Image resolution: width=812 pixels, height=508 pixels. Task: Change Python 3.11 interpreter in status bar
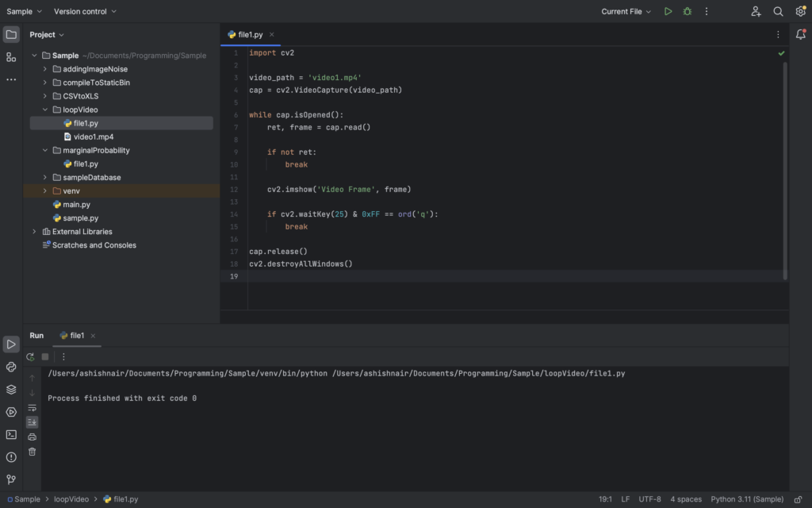(x=746, y=498)
